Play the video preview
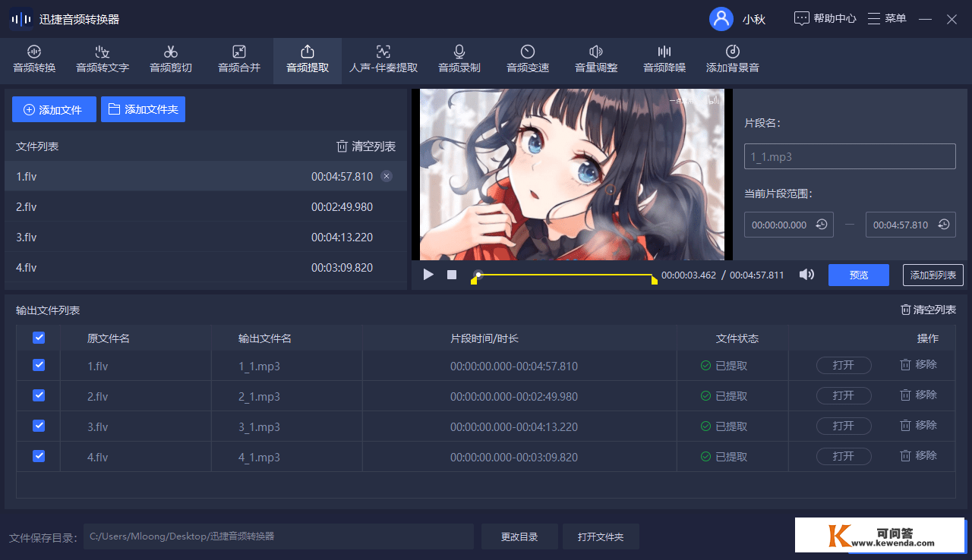The height and width of the screenshot is (560, 972). tap(428, 275)
